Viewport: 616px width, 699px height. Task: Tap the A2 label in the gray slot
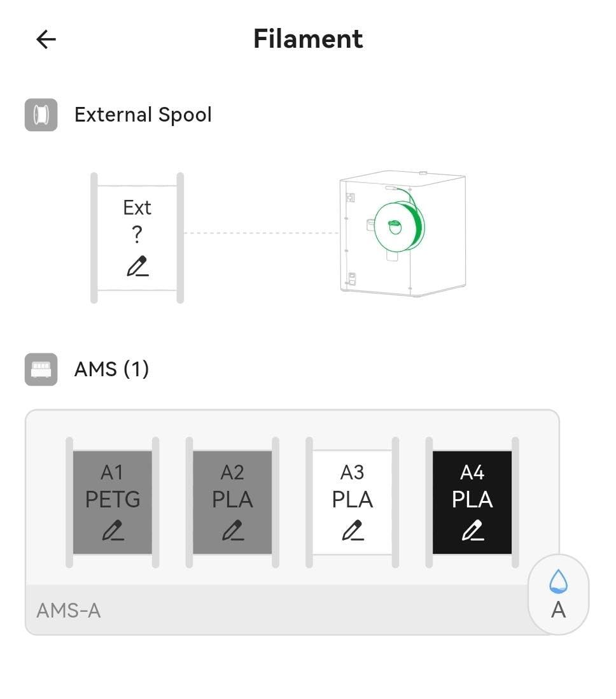(232, 472)
